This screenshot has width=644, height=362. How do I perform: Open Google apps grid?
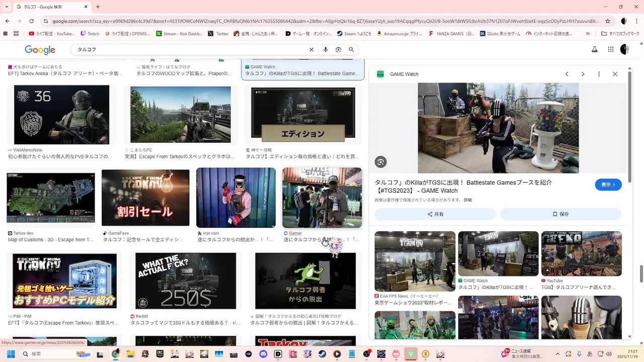click(x=611, y=49)
